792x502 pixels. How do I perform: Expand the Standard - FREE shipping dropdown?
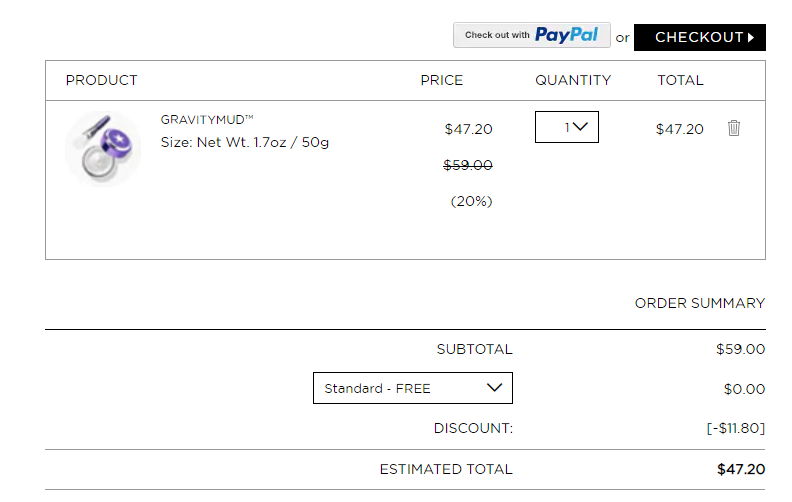(x=413, y=388)
